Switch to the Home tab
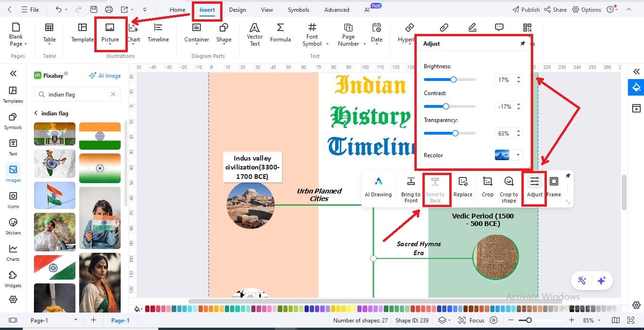The height and width of the screenshot is (330, 644). coord(178,9)
